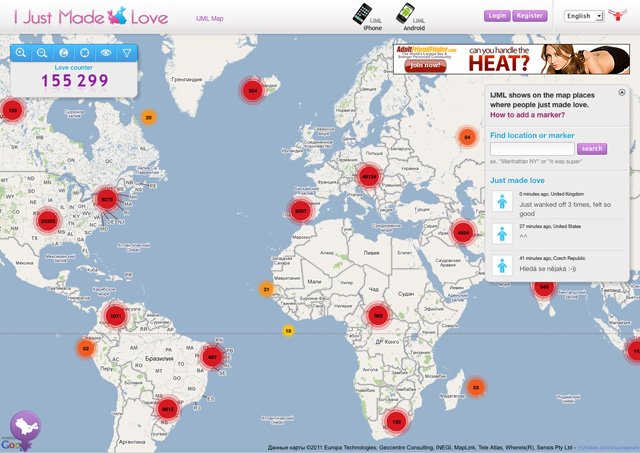Screen dimensions: 640x453
Task: Click the purple add-marker pin at bottom left
Action: (25, 429)
